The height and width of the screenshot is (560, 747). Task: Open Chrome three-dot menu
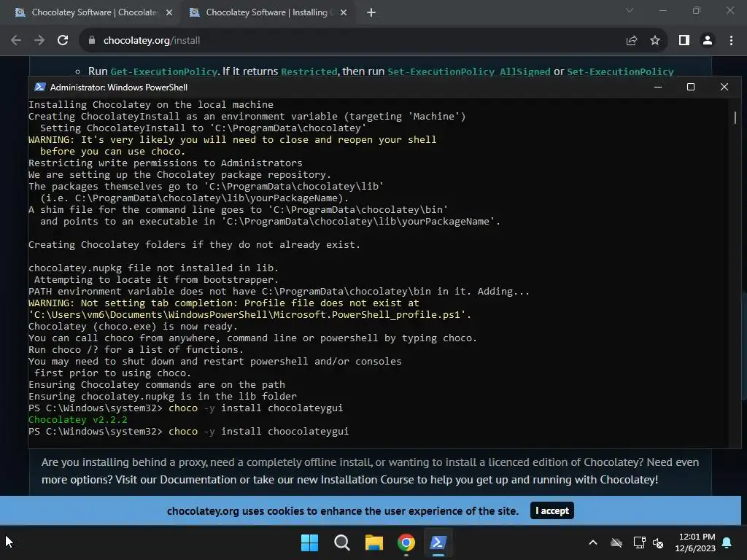click(x=731, y=41)
